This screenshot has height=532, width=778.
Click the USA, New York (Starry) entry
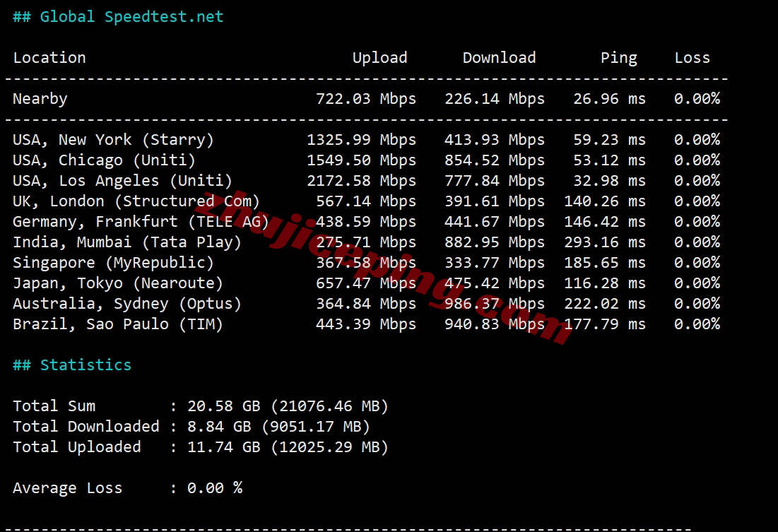[x=113, y=140]
